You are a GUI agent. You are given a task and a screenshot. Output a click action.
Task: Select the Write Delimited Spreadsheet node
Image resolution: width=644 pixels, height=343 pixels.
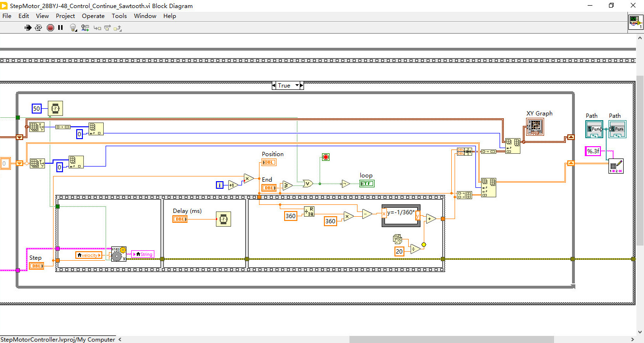pos(616,166)
